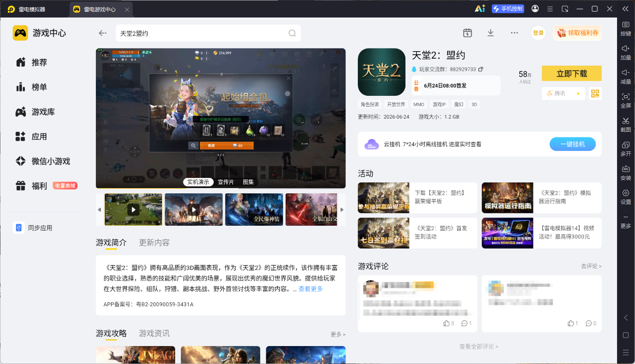Screen dimensions: 635x364
Task: Open the 多开 multi-instance tool
Action: 626,149
